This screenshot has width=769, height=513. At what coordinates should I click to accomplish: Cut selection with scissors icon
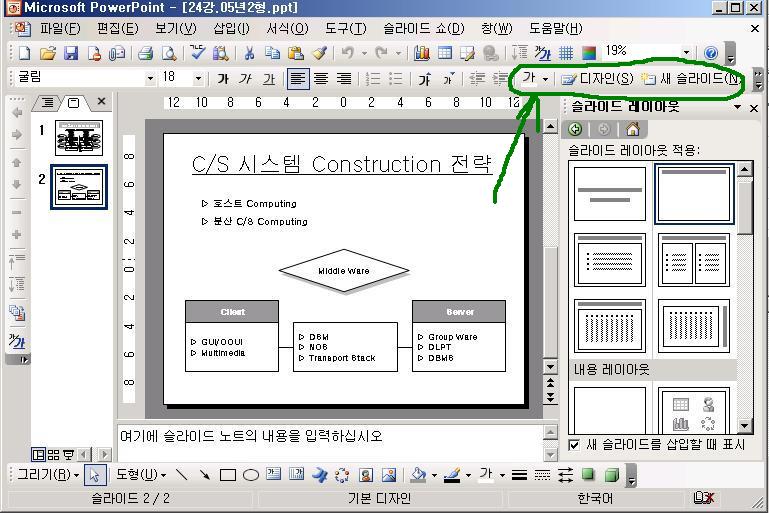point(249,53)
